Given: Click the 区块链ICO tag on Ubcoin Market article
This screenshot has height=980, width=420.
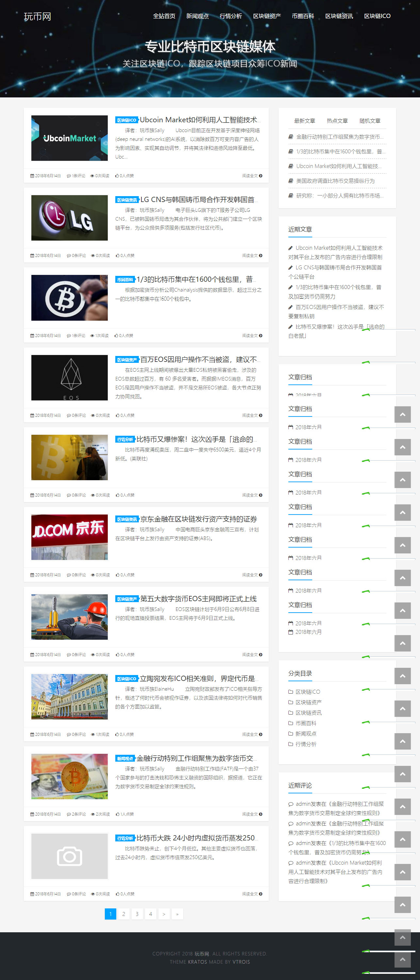Looking at the screenshot, I should pyautogui.click(x=127, y=120).
